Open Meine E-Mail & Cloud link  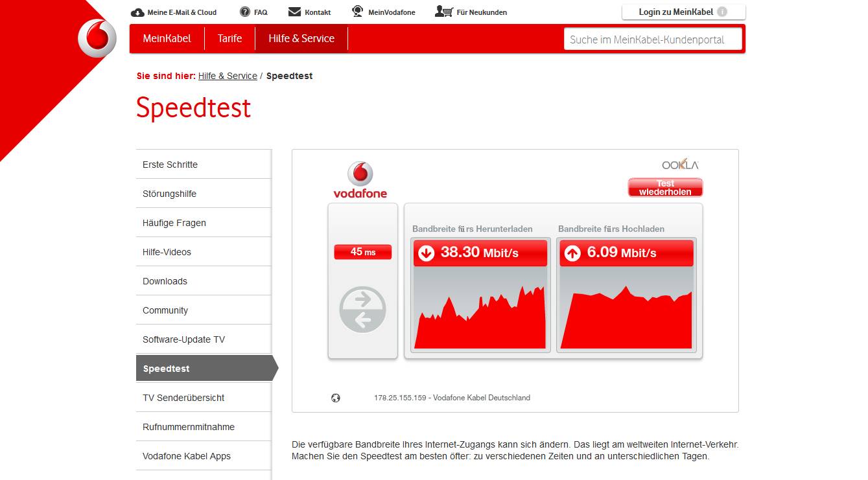182,12
